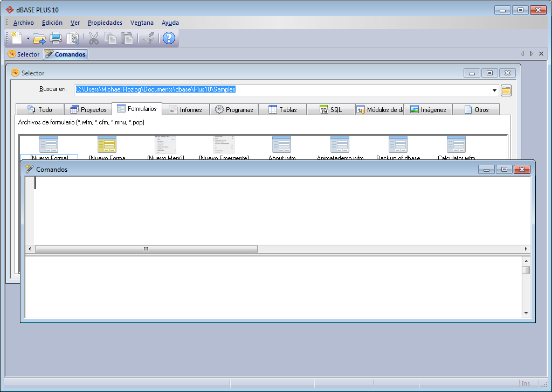Viewport: 552px width, 392px height.
Task: Select the Otros tab
Action: coord(476,110)
